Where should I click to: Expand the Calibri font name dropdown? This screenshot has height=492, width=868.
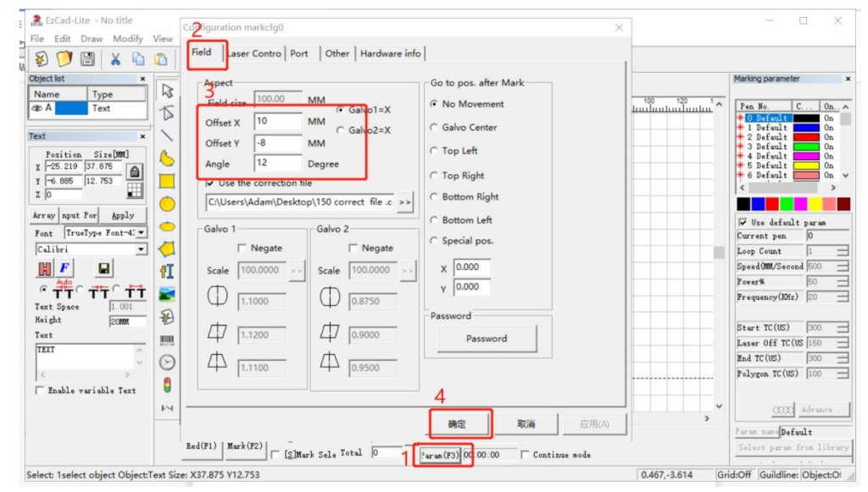141,250
